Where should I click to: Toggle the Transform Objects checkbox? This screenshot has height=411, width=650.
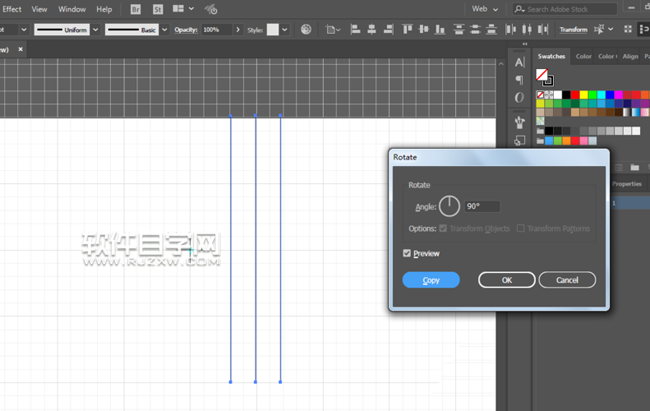[x=443, y=229]
